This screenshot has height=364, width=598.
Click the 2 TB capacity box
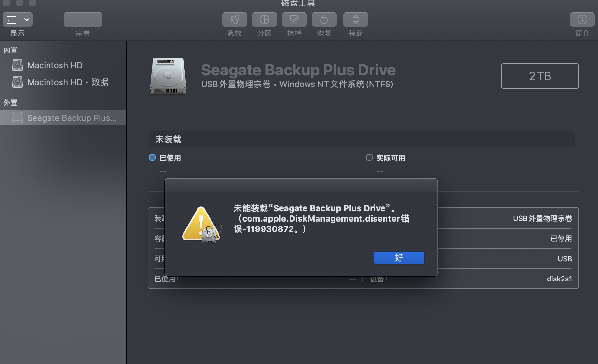[x=540, y=76]
